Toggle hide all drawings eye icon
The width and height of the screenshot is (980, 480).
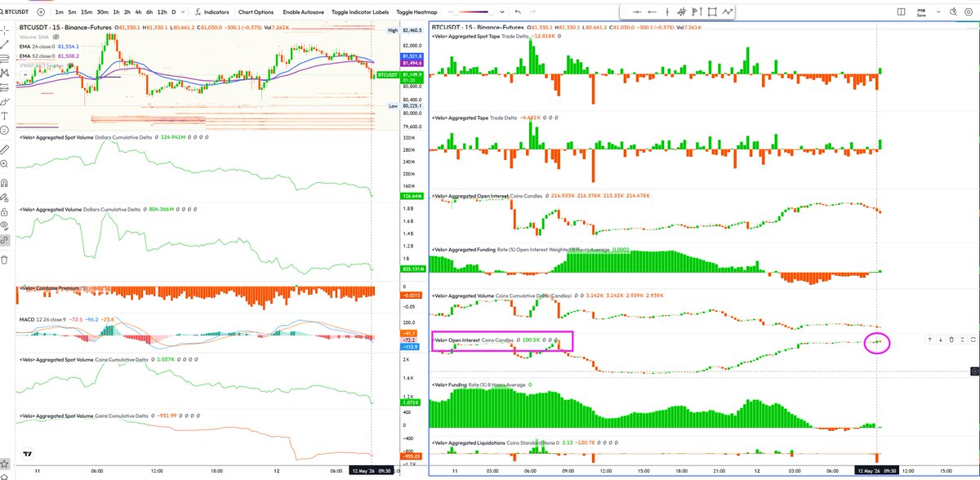(x=4, y=225)
